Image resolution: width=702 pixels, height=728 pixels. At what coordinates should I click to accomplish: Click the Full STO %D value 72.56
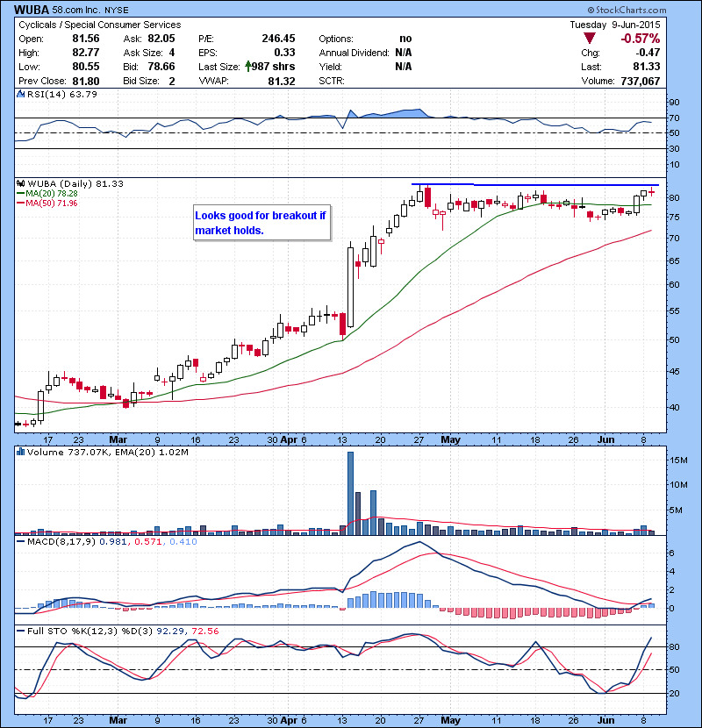(204, 631)
